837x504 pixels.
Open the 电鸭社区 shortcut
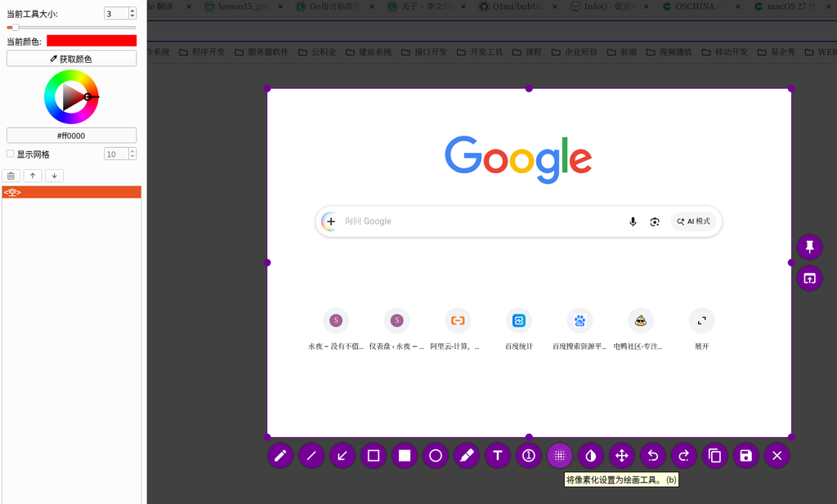tap(641, 330)
